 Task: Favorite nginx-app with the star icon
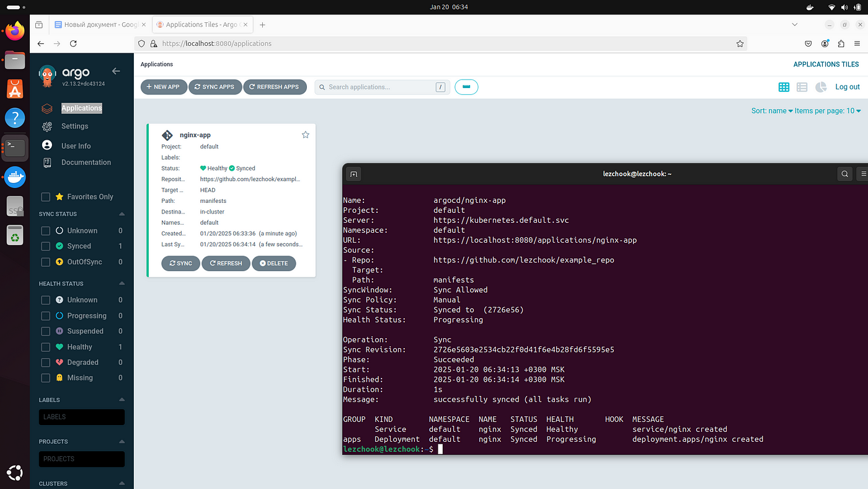coord(305,135)
